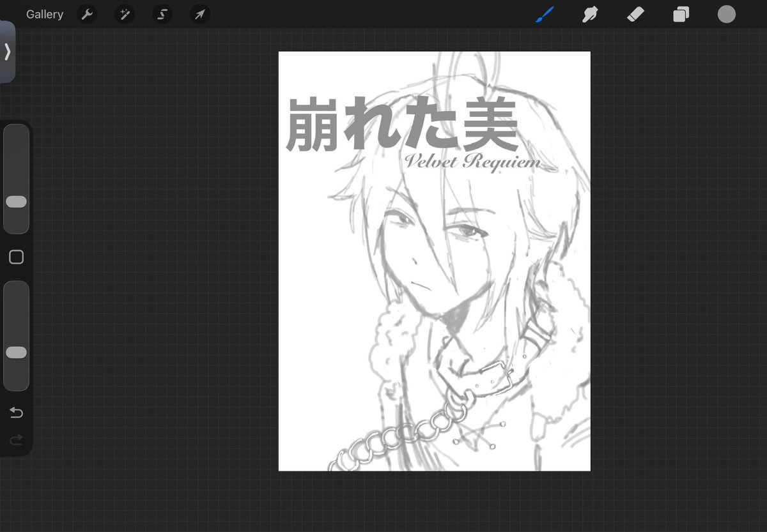Tap the canvas artwork area

[x=435, y=262]
